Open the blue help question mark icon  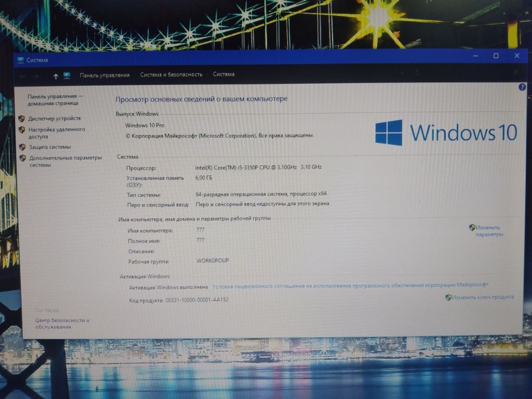(522, 87)
